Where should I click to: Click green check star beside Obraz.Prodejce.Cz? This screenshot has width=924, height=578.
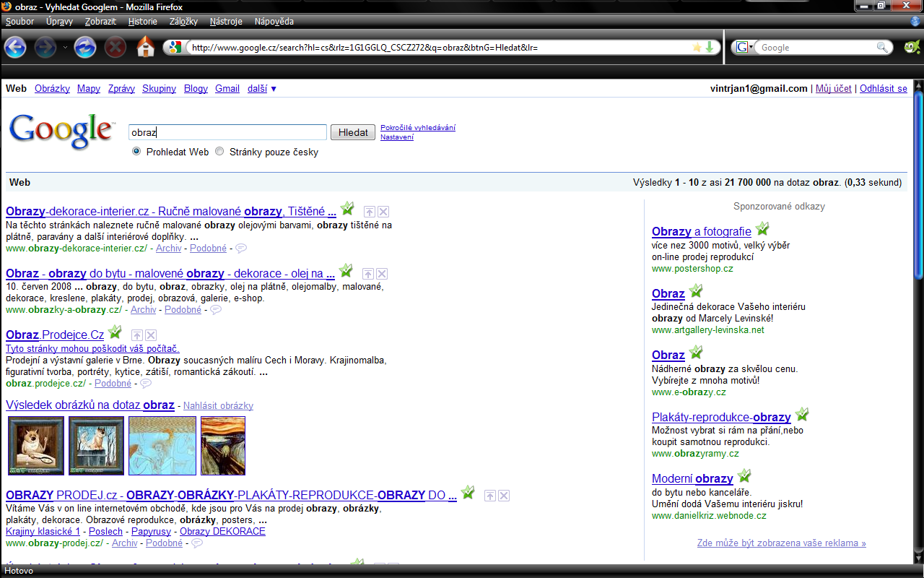(x=115, y=332)
